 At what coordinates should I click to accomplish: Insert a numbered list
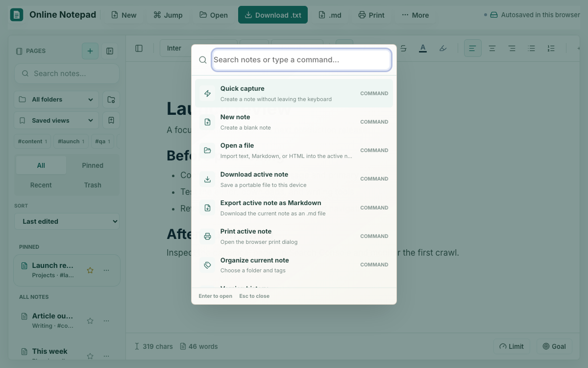pos(551,48)
